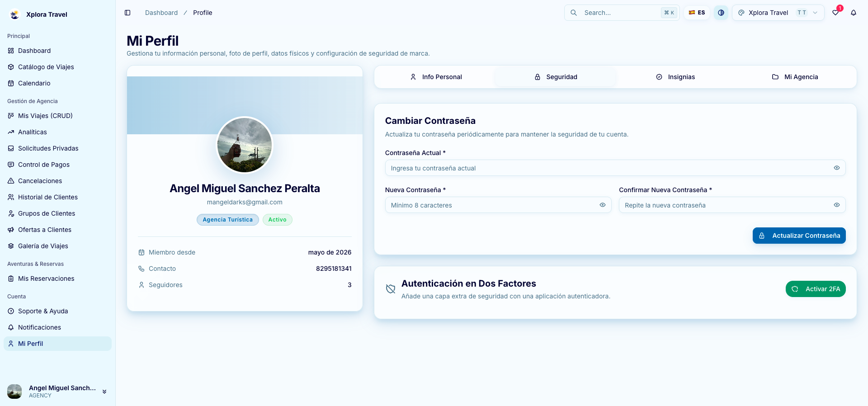Open favorites heart icon with badge
The image size is (868, 406).
tap(835, 13)
